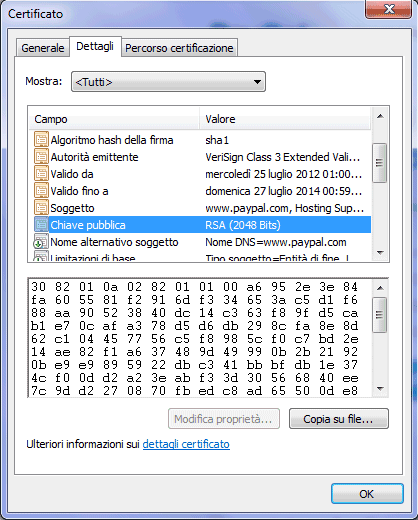Switch to the Generale tab
This screenshot has height=520, width=418.
tap(43, 48)
